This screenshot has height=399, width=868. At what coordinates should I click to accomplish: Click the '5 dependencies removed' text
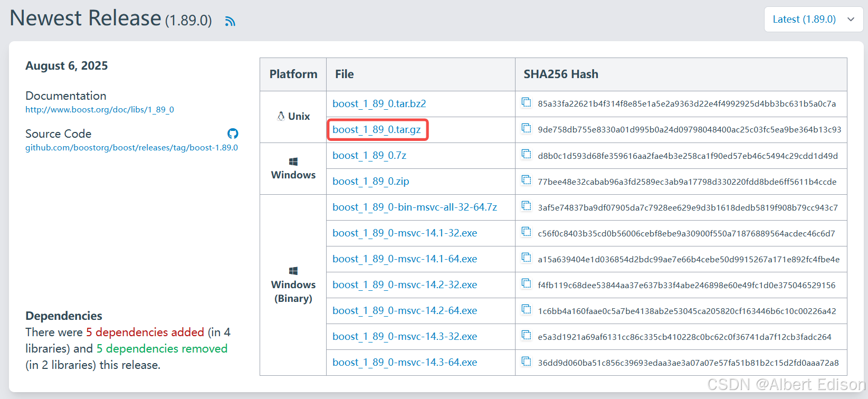click(161, 348)
